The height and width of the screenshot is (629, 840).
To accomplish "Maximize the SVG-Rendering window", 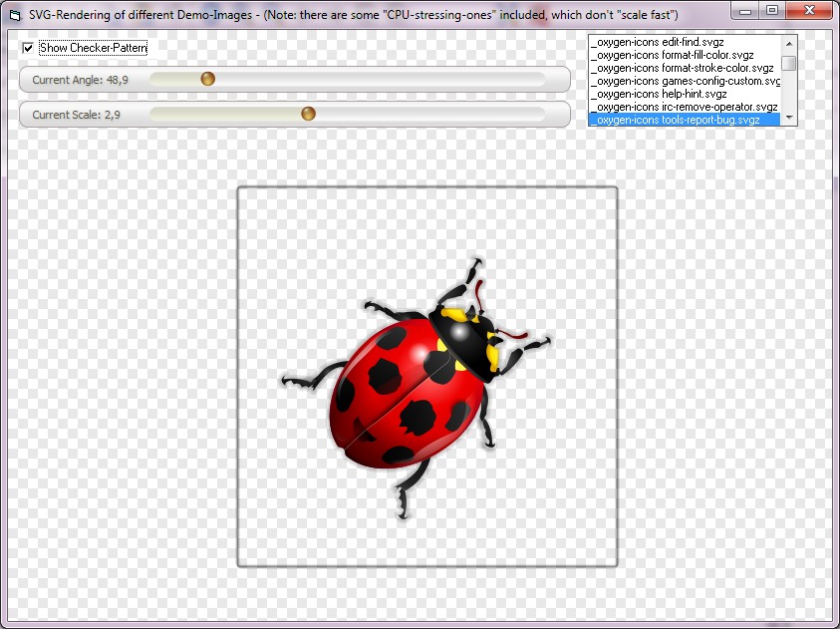I will (773, 10).
